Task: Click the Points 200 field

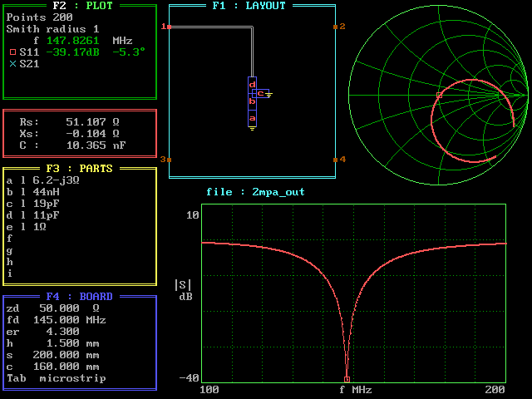Action: tap(39, 17)
